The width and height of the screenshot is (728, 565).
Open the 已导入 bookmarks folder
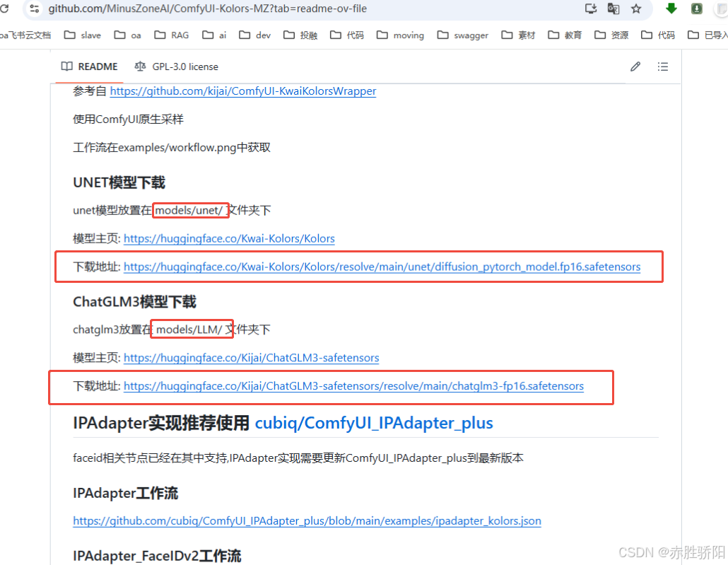tap(707, 35)
